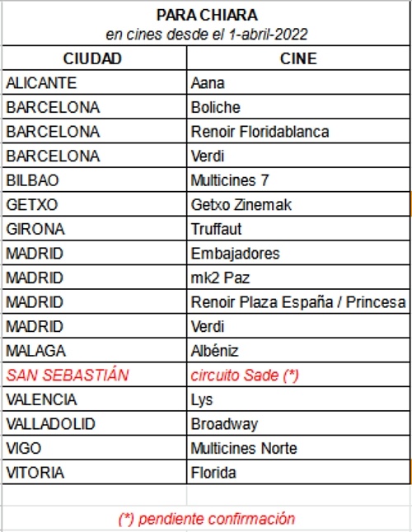Select the Embajadores cell
This screenshot has width=412, height=532.
[x=298, y=254]
